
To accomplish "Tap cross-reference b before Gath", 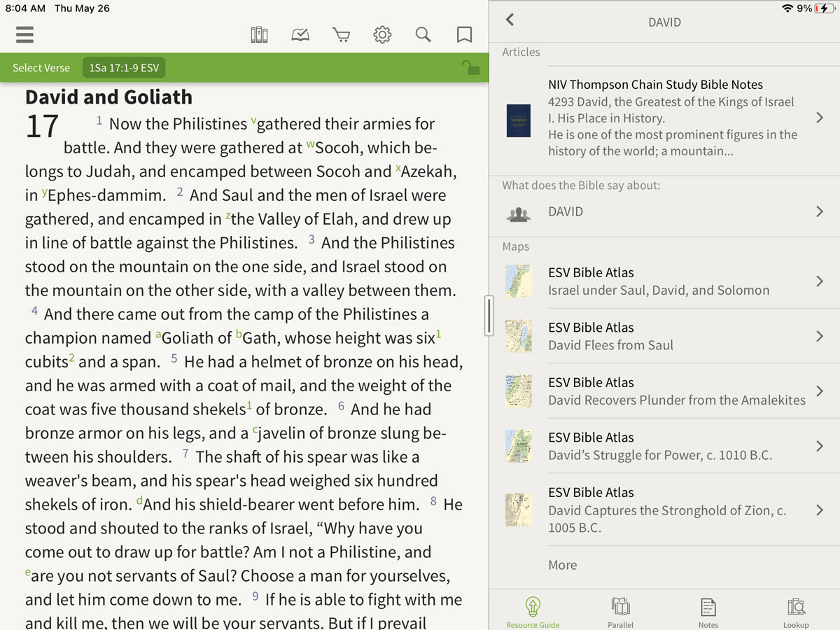I will pyautogui.click(x=239, y=335).
